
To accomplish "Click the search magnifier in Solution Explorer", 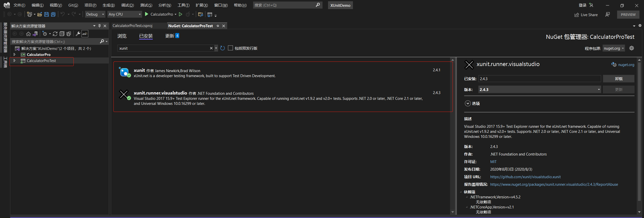I will 102,41.
